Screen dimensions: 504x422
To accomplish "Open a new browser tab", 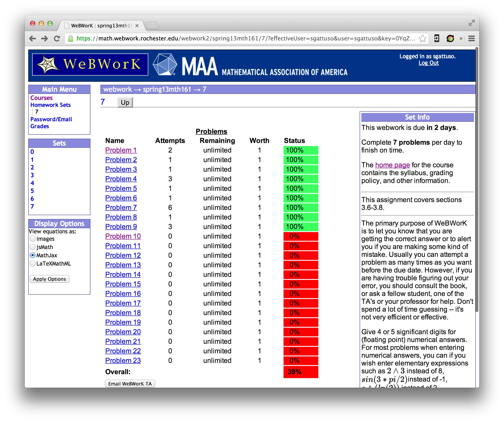I will coord(152,25).
